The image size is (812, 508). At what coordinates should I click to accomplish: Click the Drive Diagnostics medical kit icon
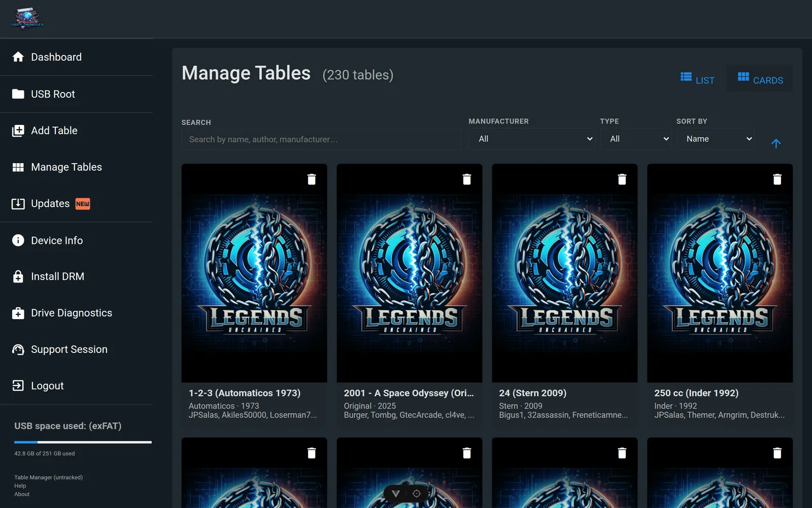point(18,313)
